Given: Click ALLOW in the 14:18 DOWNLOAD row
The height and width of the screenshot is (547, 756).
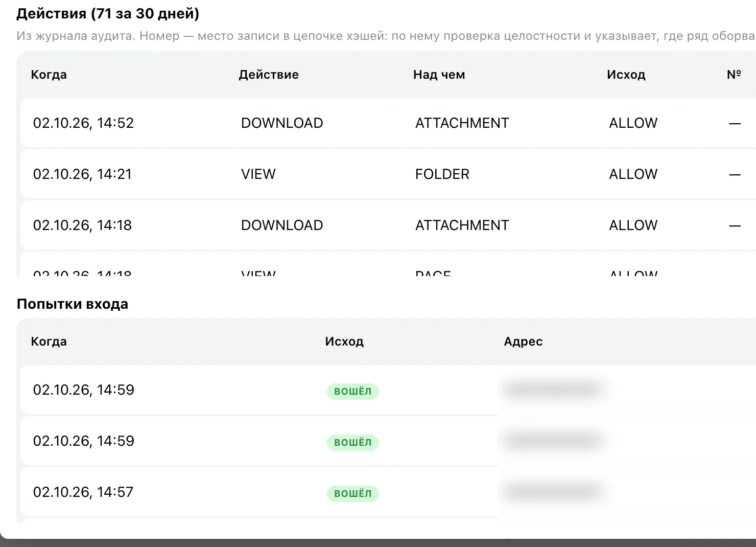Looking at the screenshot, I should tap(633, 225).
